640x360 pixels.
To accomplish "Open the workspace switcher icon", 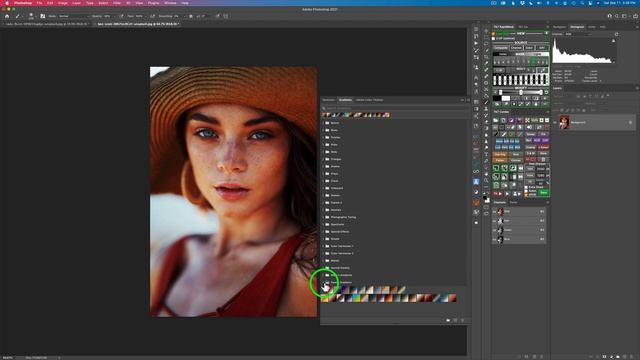I will pyautogui.click(x=624, y=16).
